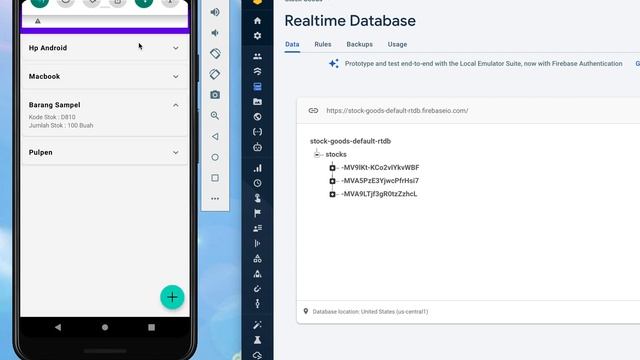Open Firestore icon in Firebase sidebar
This screenshot has height=360, width=640.
coord(258,71)
